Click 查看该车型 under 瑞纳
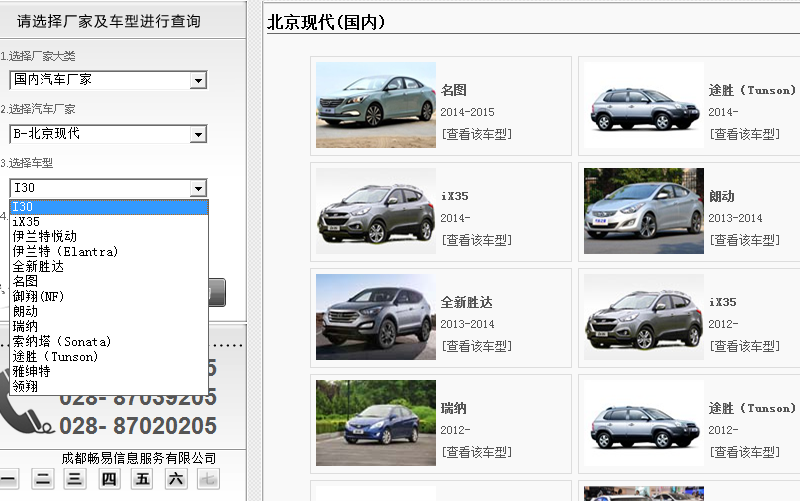The height and width of the screenshot is (501, 800). [477, 452]
